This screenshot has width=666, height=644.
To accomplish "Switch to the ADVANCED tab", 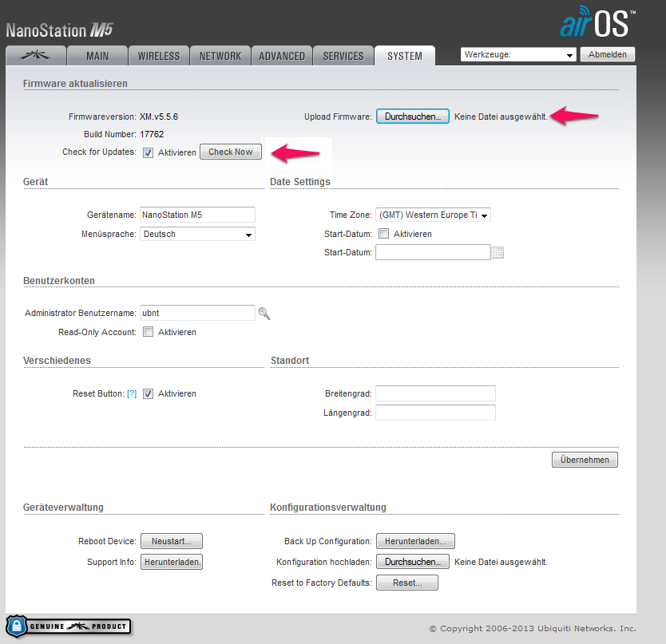I will (x=282, y=56).
